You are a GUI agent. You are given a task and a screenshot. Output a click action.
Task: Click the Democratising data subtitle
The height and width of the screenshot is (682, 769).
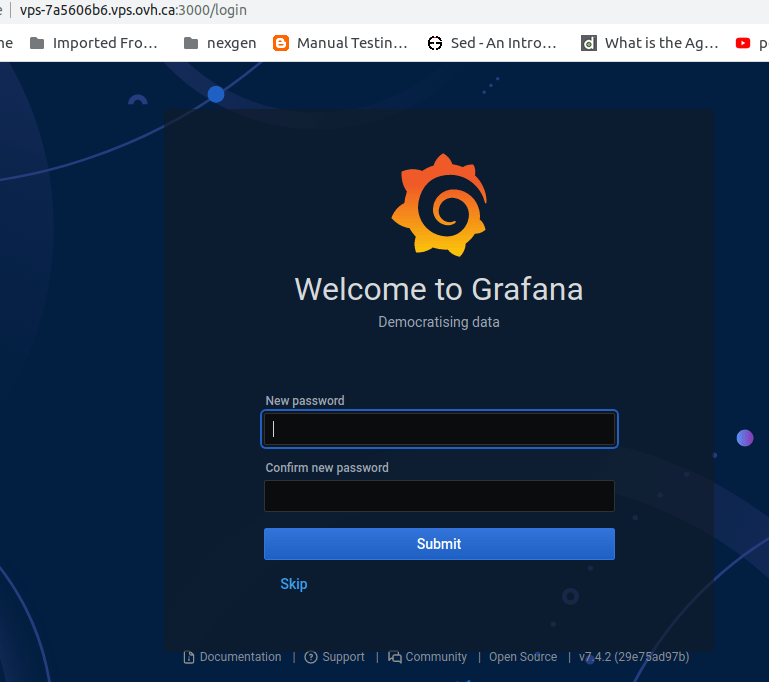tap(439, 322)
